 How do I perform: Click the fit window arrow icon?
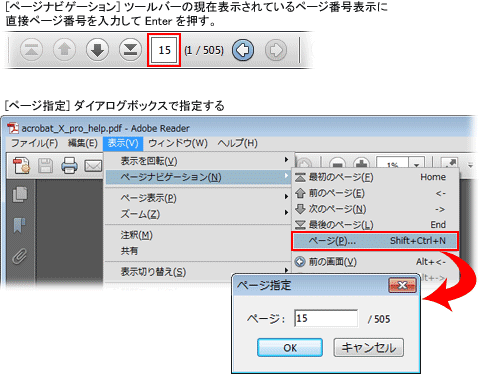click(x=449, y=163)
